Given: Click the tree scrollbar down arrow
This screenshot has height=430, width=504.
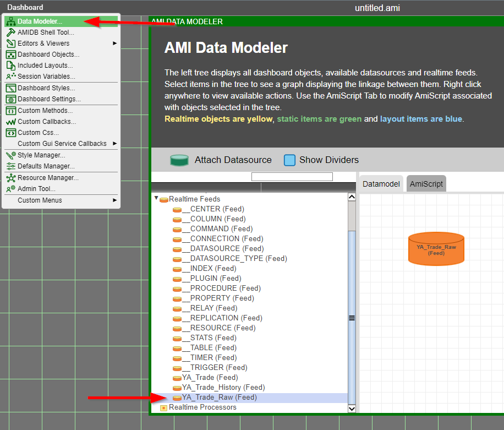Looking at the screenshot, I should (352, 409).
